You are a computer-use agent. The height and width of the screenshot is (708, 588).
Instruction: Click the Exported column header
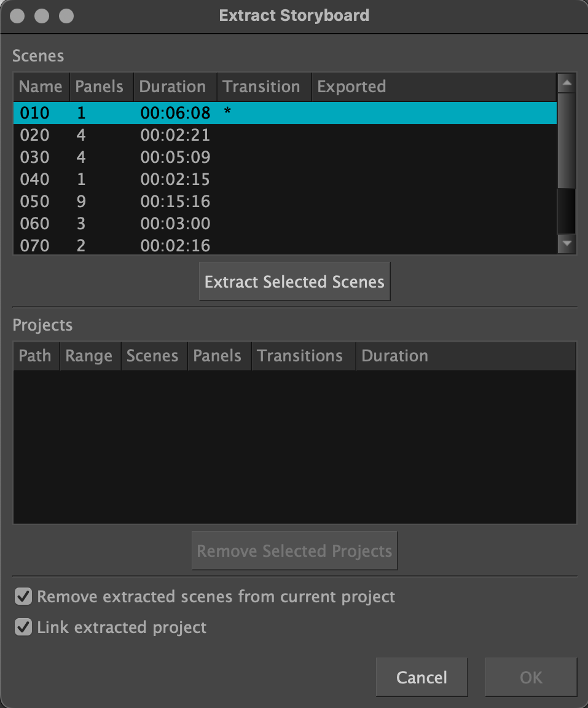351,87
